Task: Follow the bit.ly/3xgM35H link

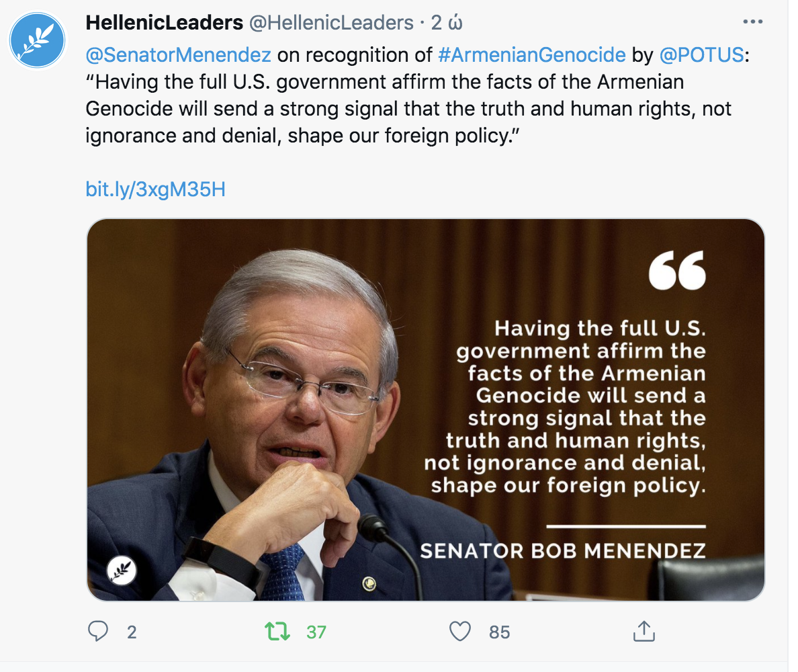Action: (x=155, y=190)
